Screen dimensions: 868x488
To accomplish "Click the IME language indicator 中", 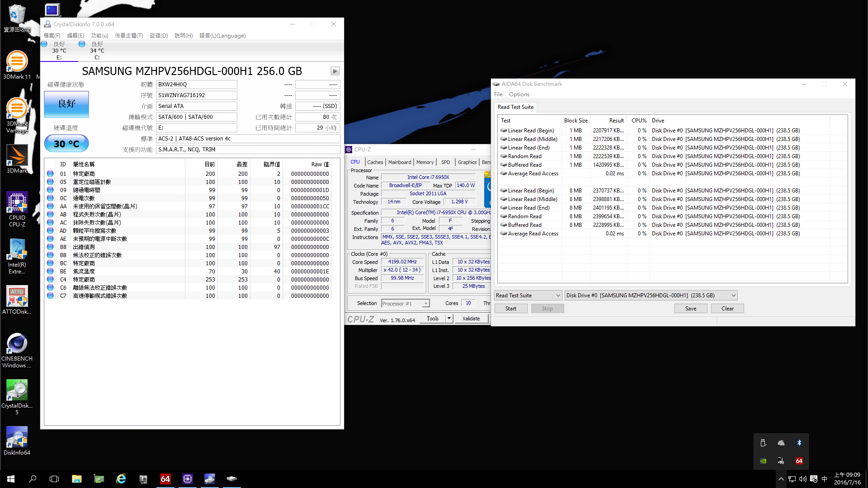I will [824, 479].
